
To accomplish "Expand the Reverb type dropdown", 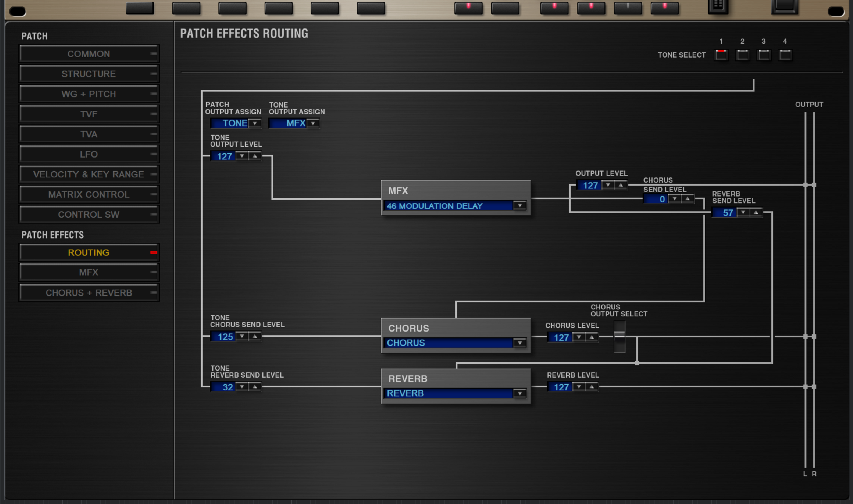I will [519, 393].
